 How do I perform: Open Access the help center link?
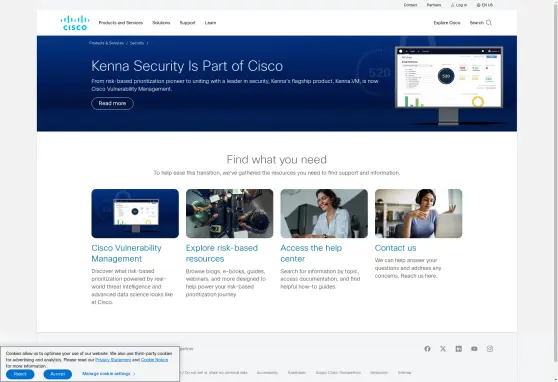pos(311,253)
